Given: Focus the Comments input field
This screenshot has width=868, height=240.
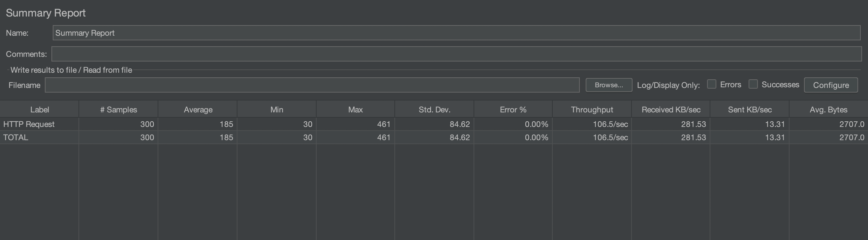Looking at the screenshot, I should (456, 54).
